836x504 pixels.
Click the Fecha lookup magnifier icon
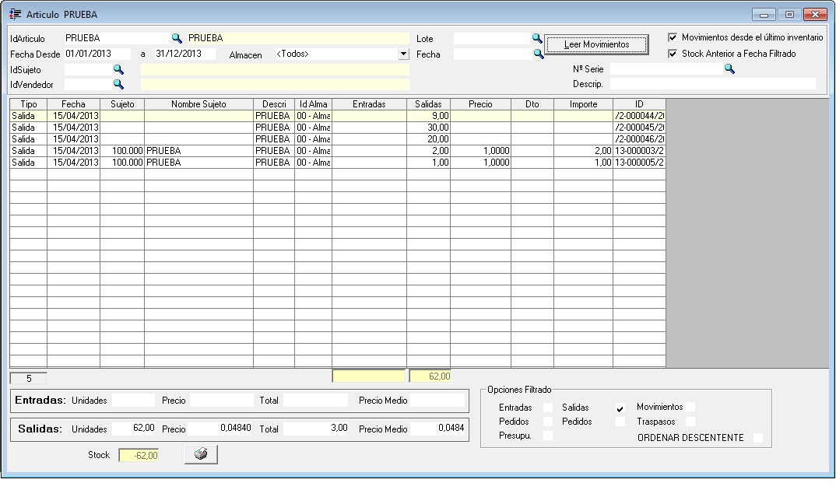click(x=539, y=54)
